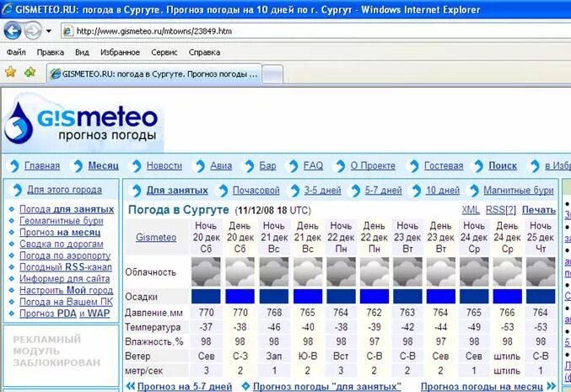Click arrow icon beside Главная
This screenshot has height=392, width=571.
(x=14, y=166)
